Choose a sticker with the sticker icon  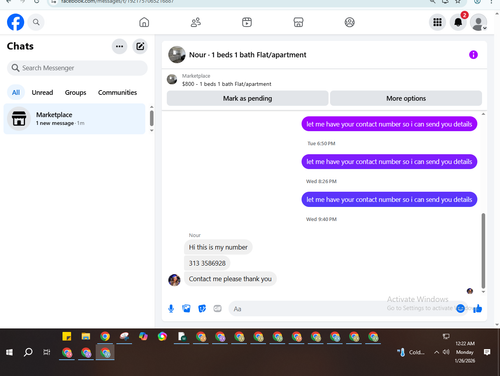[x=202, y=309]
